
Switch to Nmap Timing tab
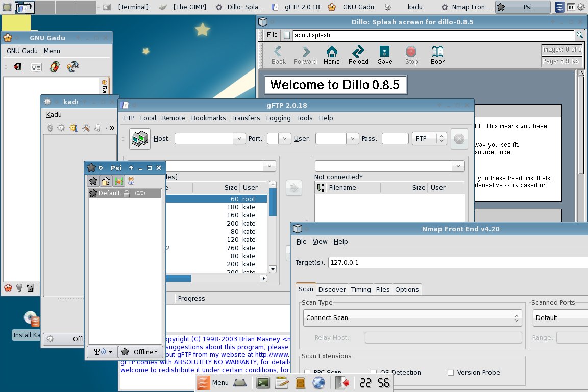coord(361,289)
